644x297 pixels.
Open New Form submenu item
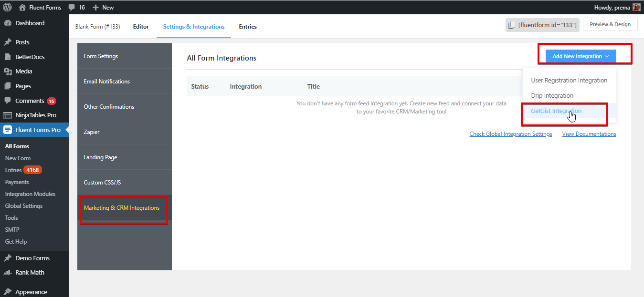point(18,158)
